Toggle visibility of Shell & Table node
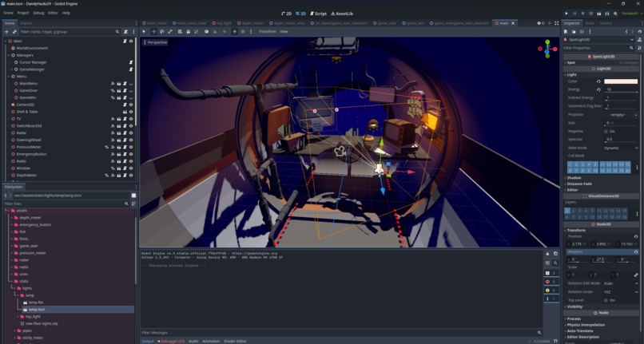 coord(131,112)
